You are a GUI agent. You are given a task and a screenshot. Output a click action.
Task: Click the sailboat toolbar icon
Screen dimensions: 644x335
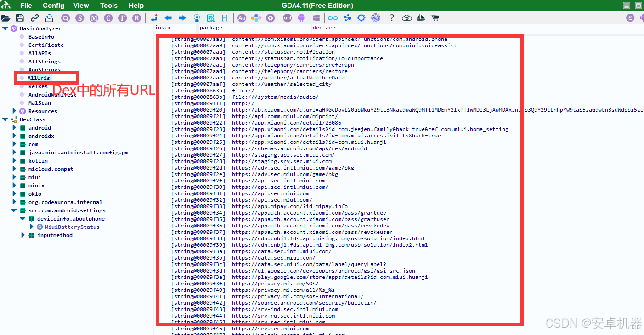pos(420,18)
